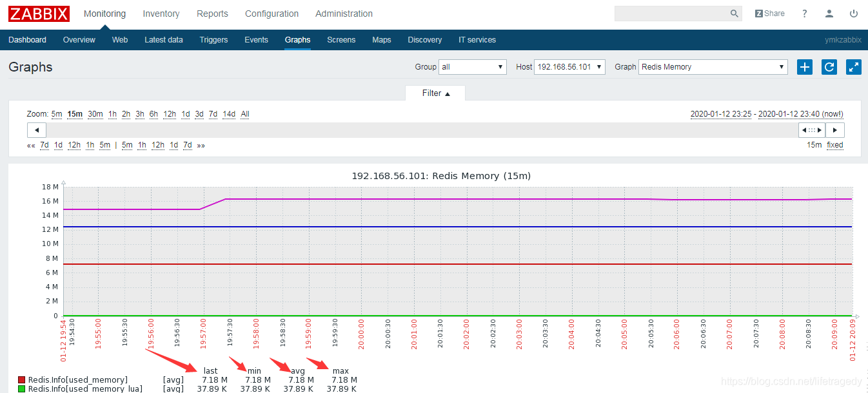868x393 pixels.
Task: Go to Dashboard submenu
Action: (27, 40)
